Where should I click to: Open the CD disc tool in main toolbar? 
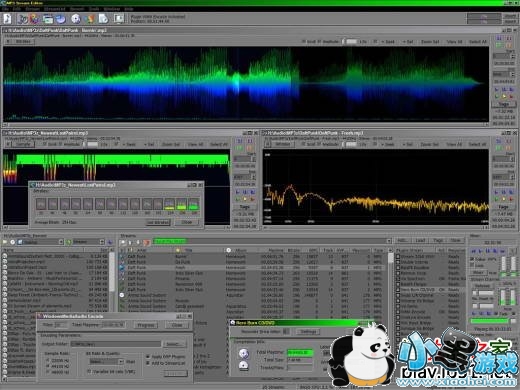pos(76,19)
